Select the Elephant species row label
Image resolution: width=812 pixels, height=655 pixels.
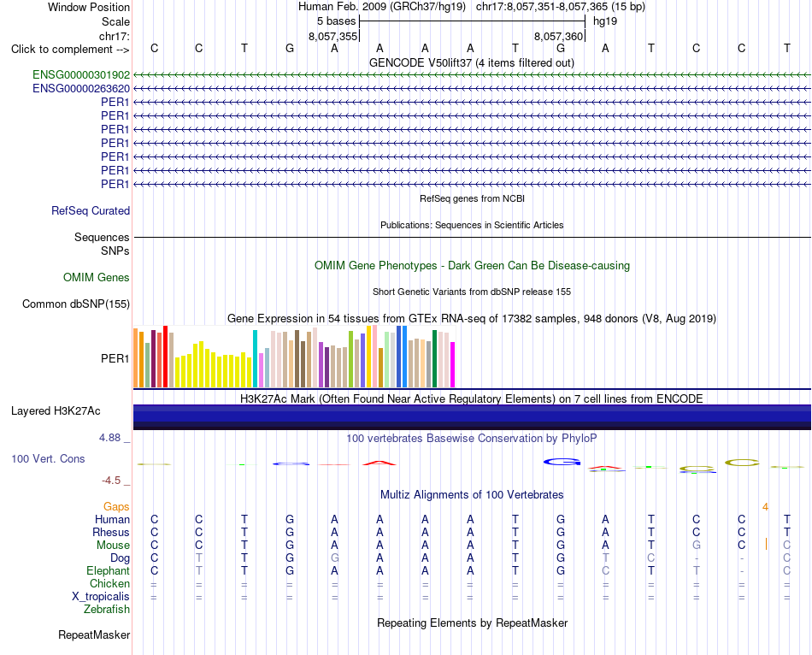coord(109,571)
